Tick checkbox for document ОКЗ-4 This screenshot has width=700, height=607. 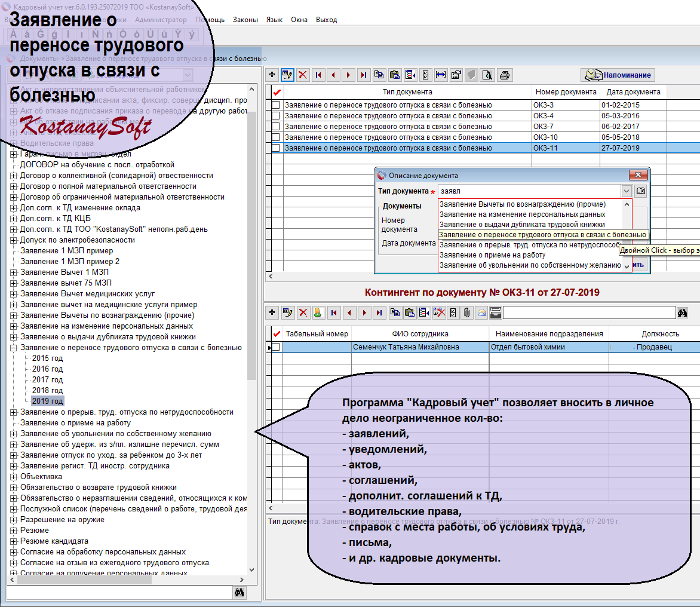pos(276,116)
